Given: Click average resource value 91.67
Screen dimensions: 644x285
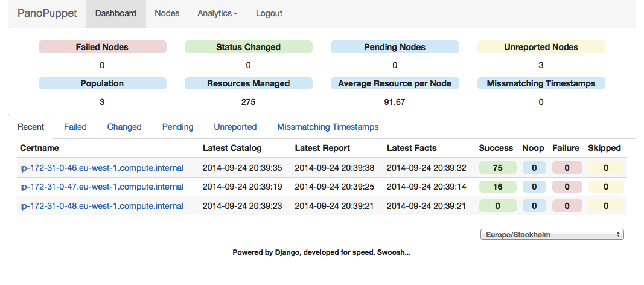Looking at the screenshot, I should (x=395, y=102).
